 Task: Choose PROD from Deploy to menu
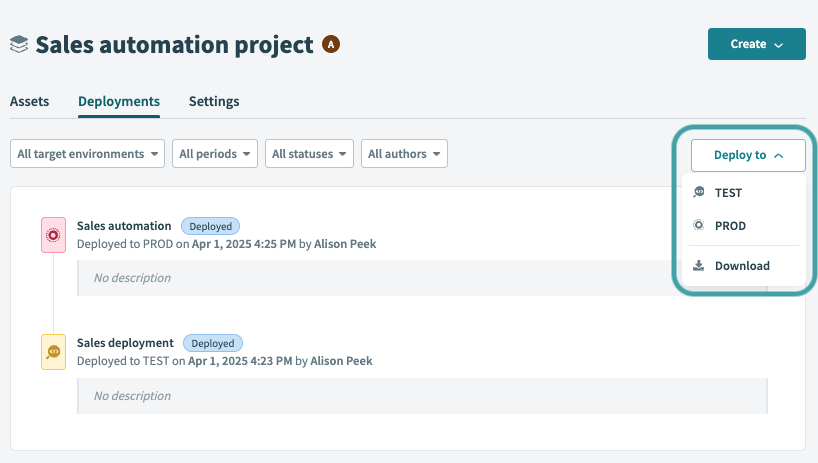[x=730, y=226]
